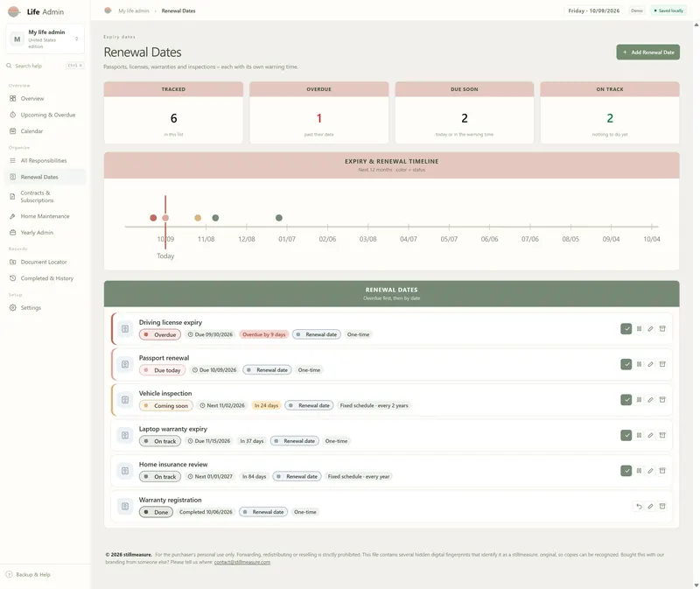
Task: Check off the Passport renewal item
Action: pos(626,364)
